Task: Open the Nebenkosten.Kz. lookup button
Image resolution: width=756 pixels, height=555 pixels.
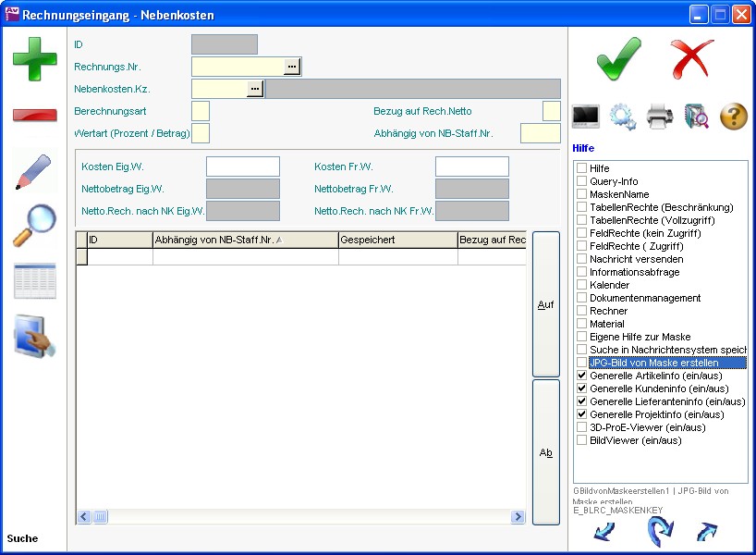Action: point(255,89)
